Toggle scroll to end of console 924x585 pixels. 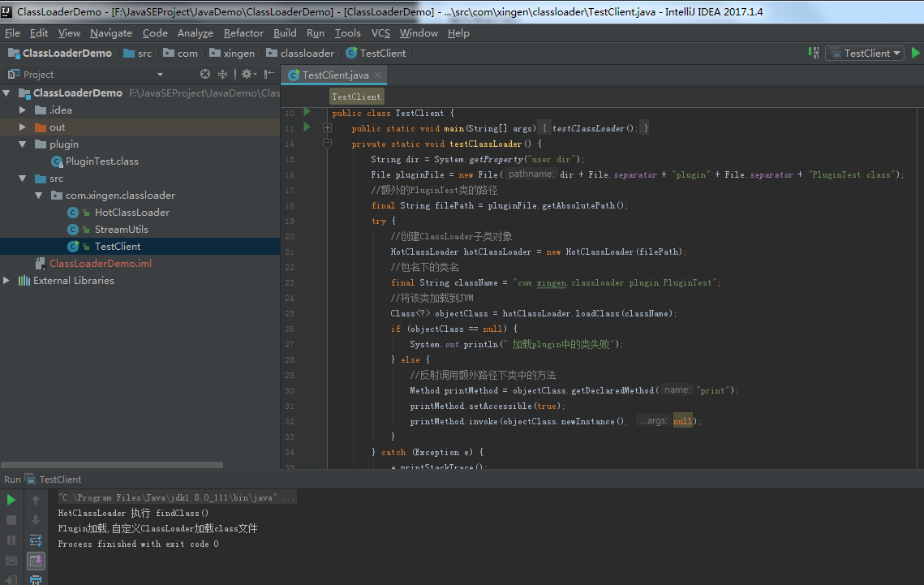[36, 561]
